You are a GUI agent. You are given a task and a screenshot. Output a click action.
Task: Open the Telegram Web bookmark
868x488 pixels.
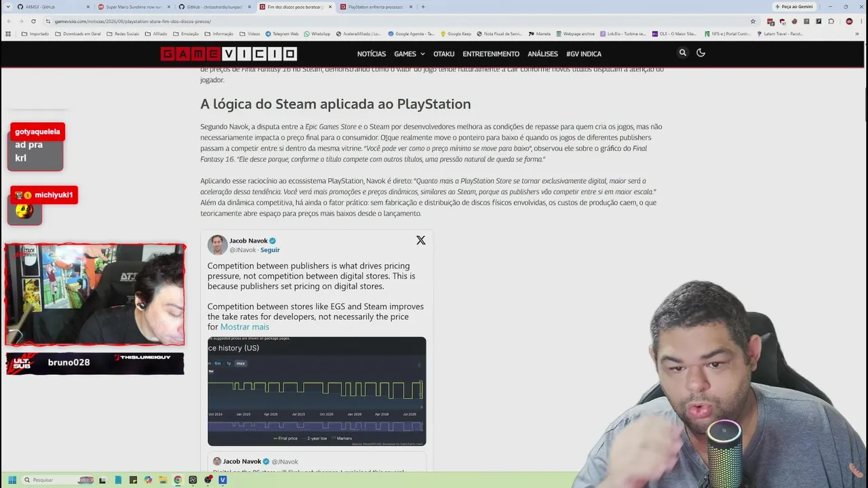click(281, 33)
